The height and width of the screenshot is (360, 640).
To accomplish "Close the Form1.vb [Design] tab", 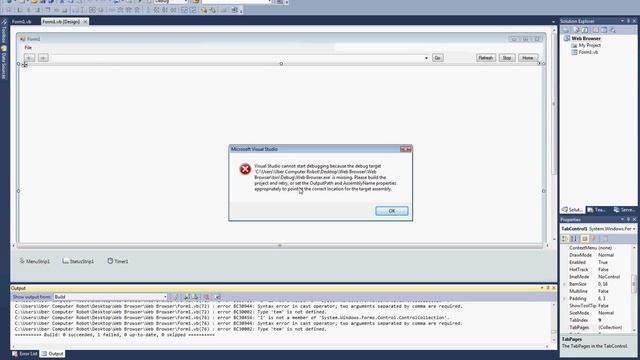I will tap(85, 22).
